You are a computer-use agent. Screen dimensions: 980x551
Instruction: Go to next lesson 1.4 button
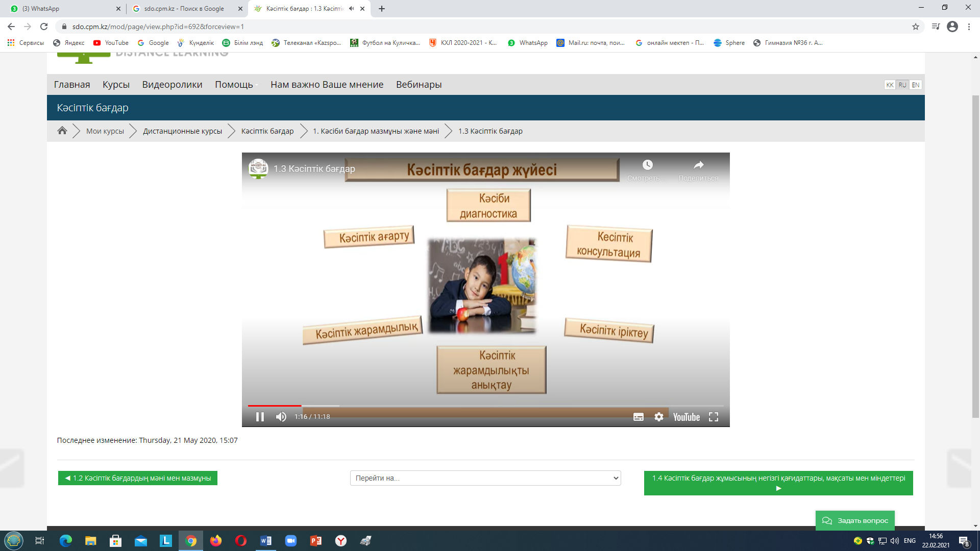coord(778,483)
